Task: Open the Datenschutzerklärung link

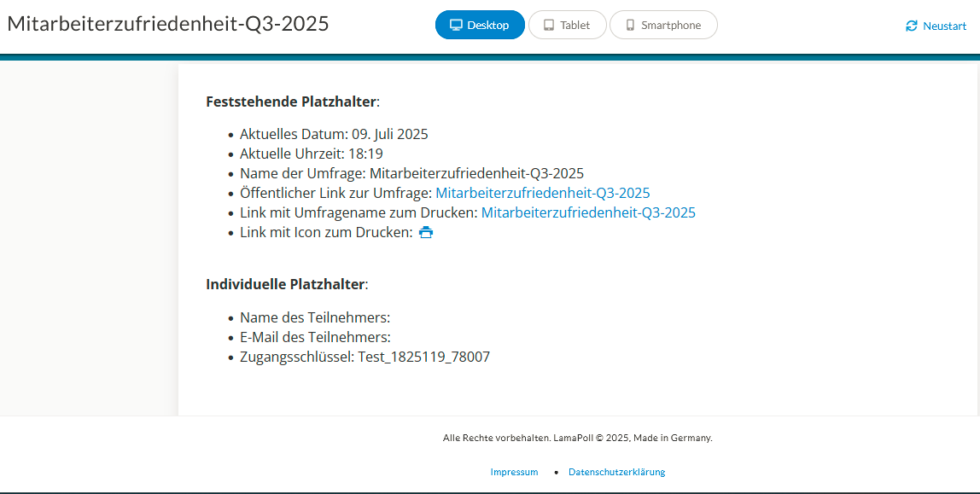Action: click(x=616, y=472)
